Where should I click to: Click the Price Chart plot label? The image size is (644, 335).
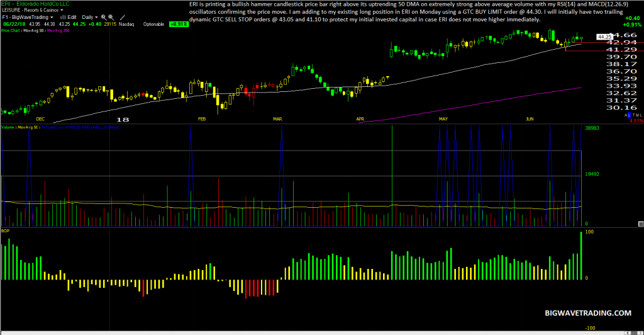(10, 30)
